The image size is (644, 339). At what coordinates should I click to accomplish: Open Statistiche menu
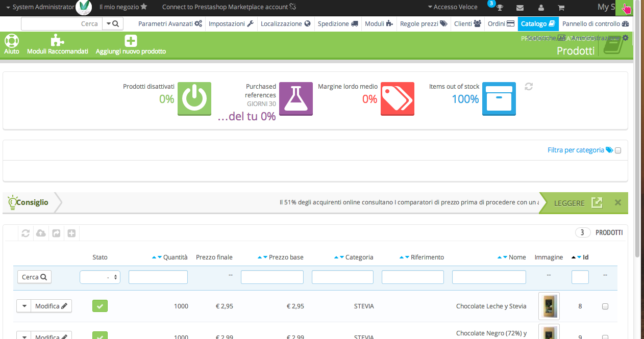coord(546,38)
